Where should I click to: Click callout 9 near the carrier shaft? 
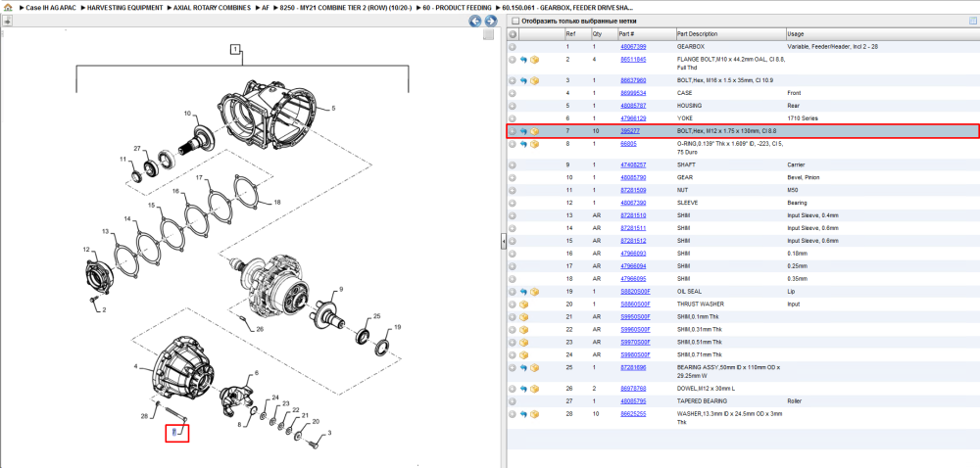[x=341, y=290]
